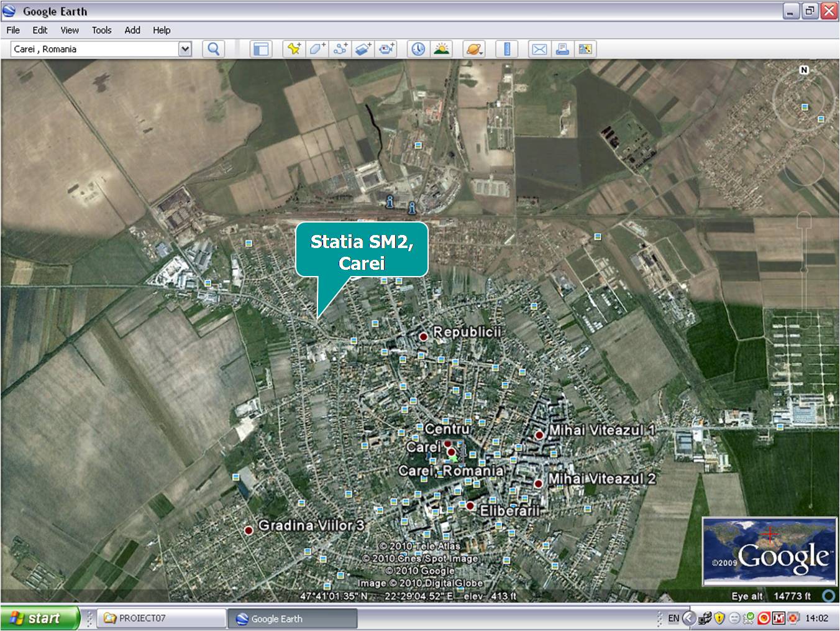The image size is (840, 631).
Task: Print the current map view
Action: tap(562, 49)
